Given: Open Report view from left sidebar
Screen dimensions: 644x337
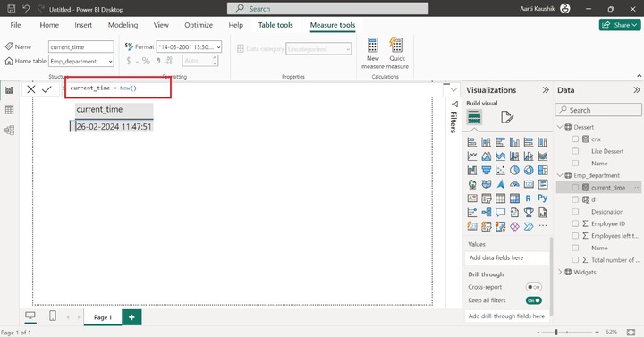Looking at the screenshot, I should (9, 90).
